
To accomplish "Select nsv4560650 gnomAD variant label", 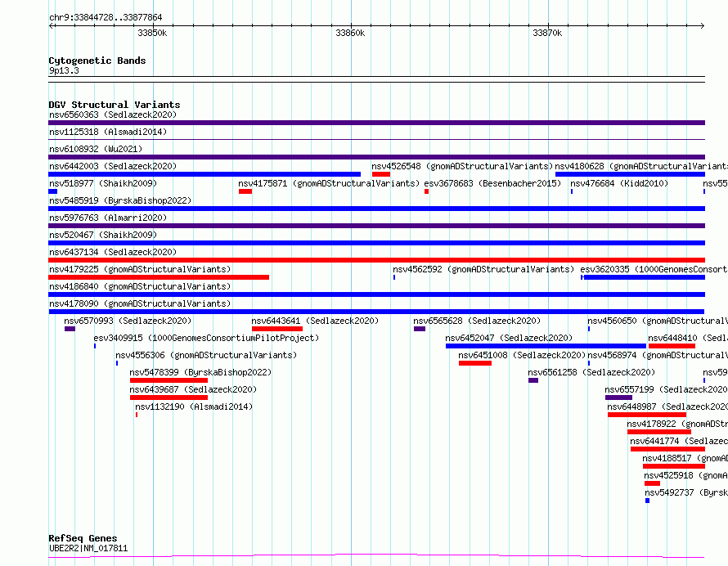I will [658, 321].
